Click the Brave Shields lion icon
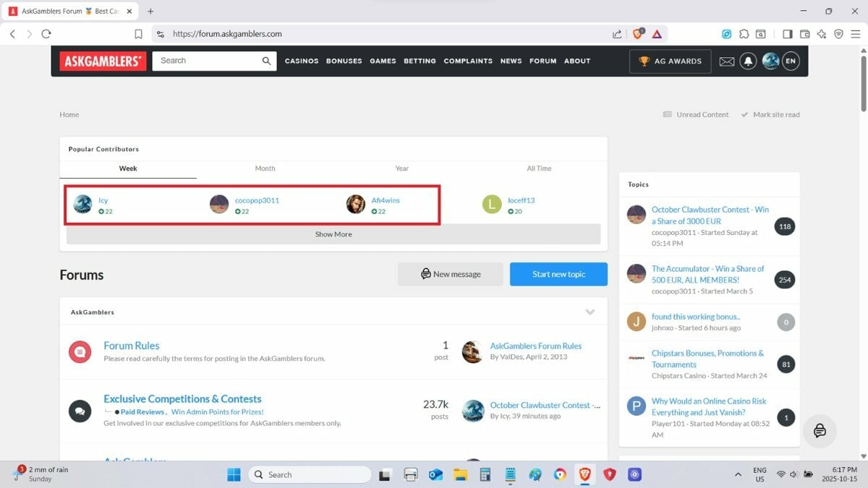Screen dimensions: 868x488 (x=639, y=34)
